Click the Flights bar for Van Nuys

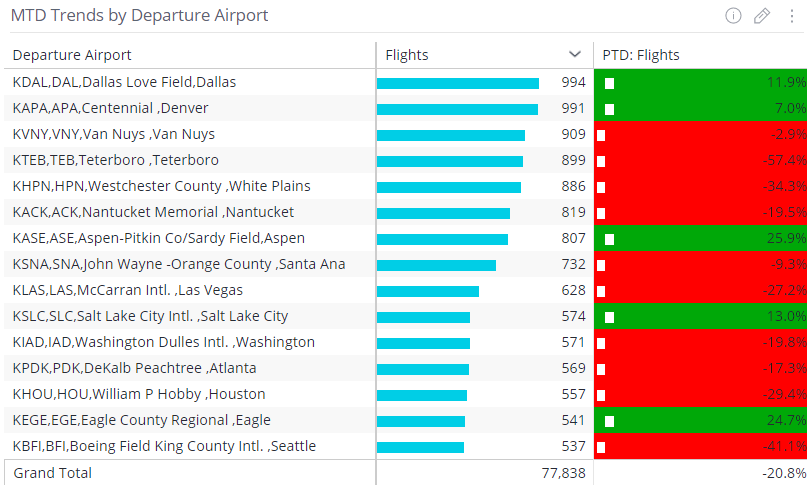(x=451, y=134)
